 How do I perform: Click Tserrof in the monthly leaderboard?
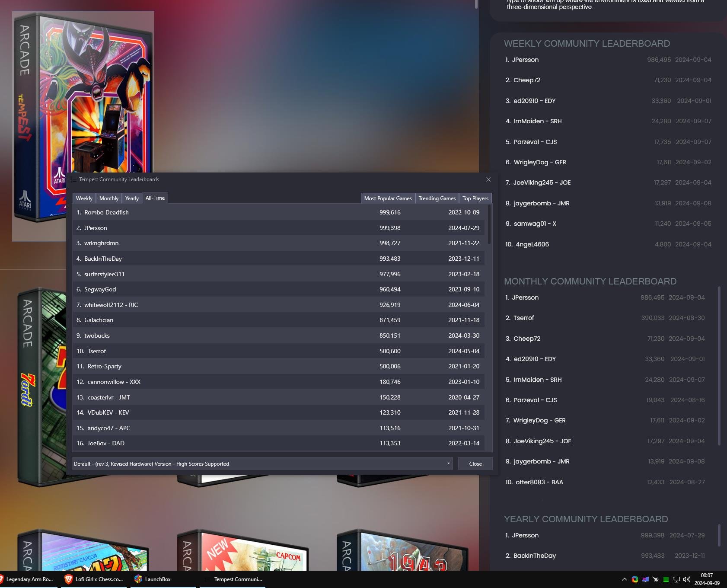(x=523, y=318)
